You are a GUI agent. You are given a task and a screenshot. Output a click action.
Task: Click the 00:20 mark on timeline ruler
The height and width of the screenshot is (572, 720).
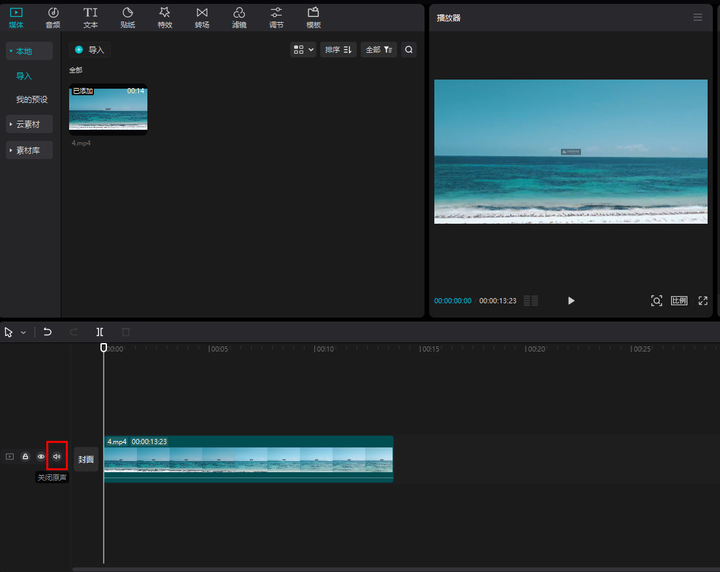[x=535, y=349]
